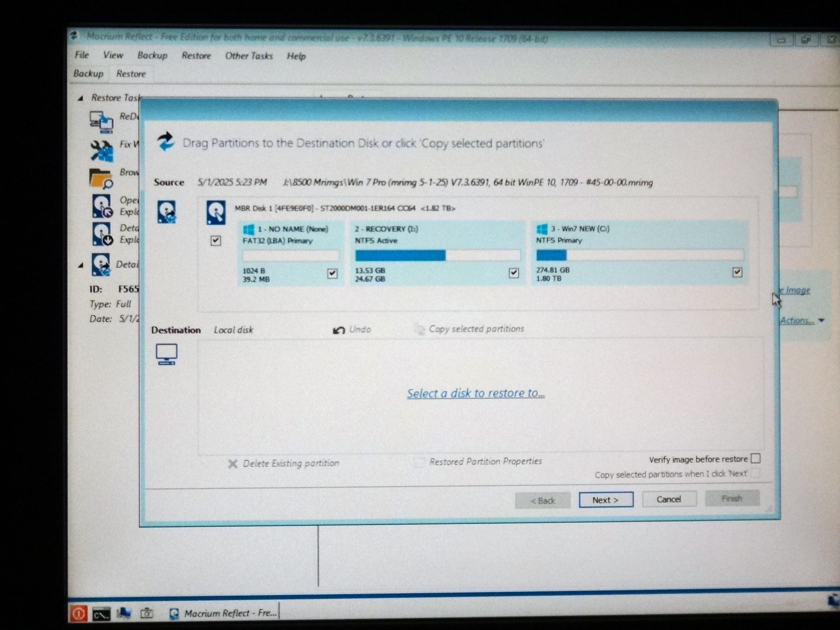
Task: Click the Browse for image folder icon
Action: point(101,179)
